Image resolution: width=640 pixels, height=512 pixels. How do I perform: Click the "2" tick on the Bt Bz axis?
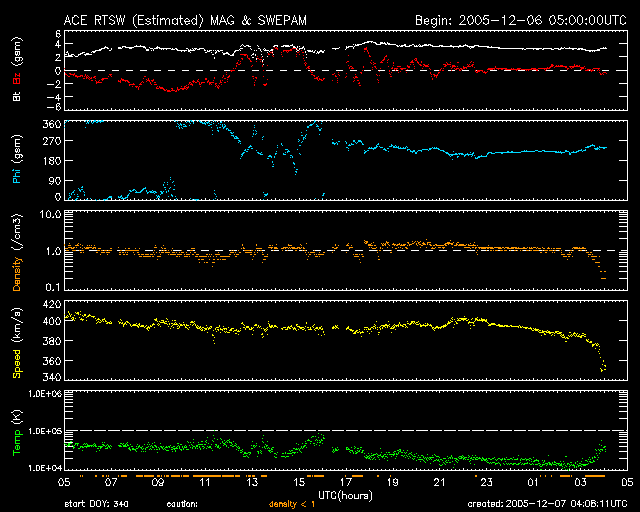58,57
